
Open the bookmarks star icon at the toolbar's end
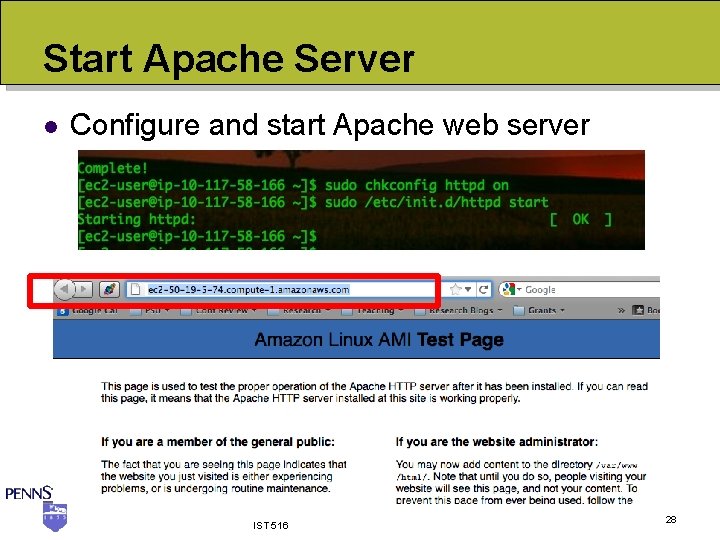click(638, 310)
